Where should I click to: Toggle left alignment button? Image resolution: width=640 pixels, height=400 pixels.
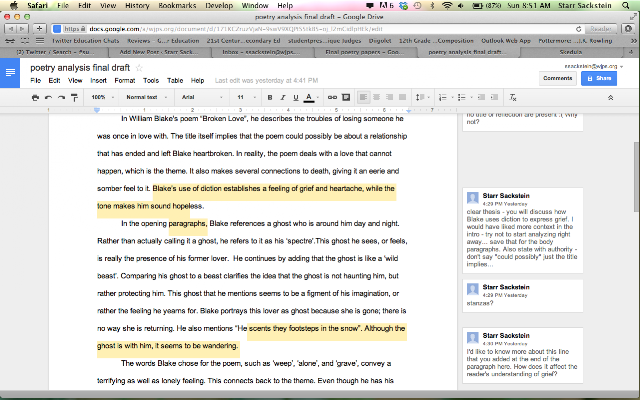tap(363, 97)
